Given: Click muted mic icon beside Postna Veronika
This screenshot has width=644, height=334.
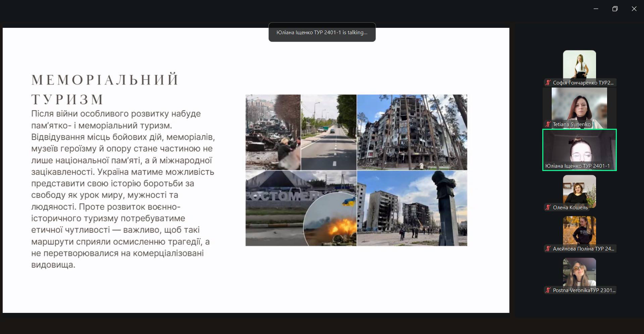Looking at the screenshot, I should tap(548, 290).
